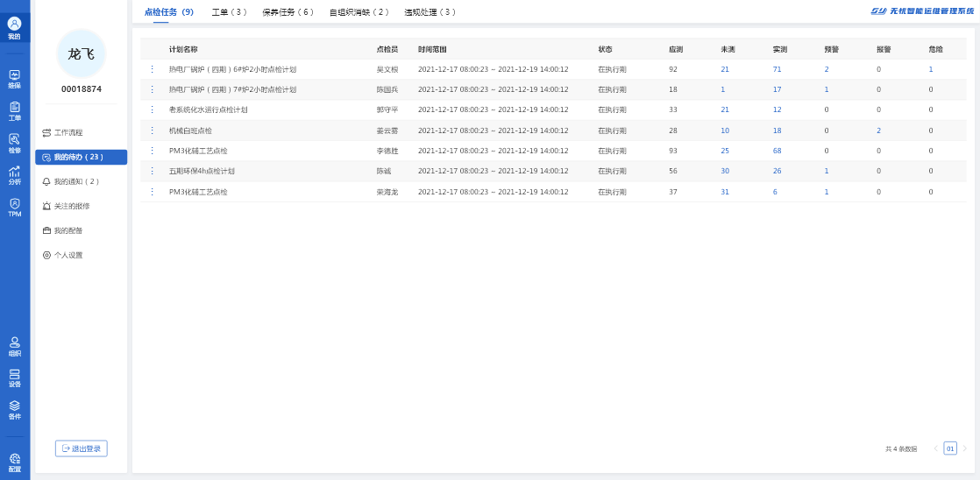
Task: Click the 退出登录 logout button
Action: pyautogui.click(x=82, y=448)
